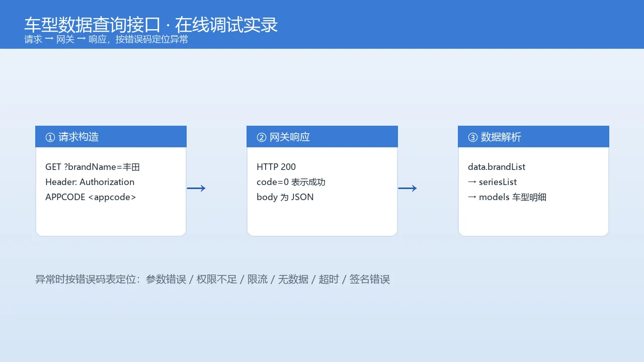The width and height of the screenshot is (644, 362).
Task: Click the APPCODE <appcode> text
Action: pos(91,197)
